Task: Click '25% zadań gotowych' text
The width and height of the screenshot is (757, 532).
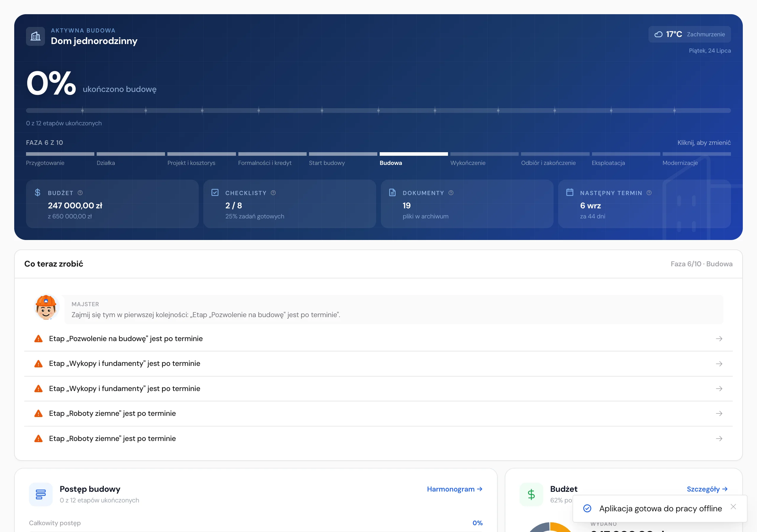Action: (x=255, y=217)
